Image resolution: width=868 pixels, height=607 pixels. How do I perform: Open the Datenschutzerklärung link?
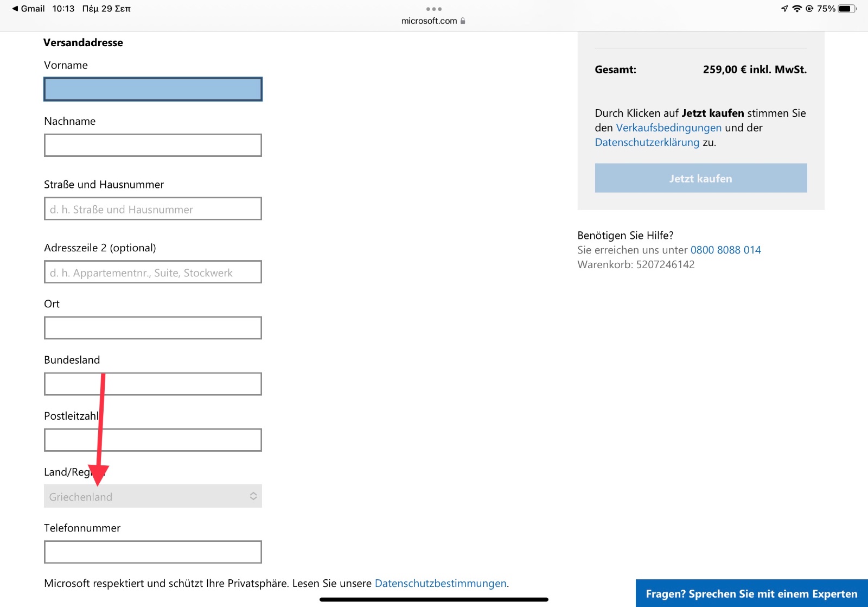tap(647, 142)
